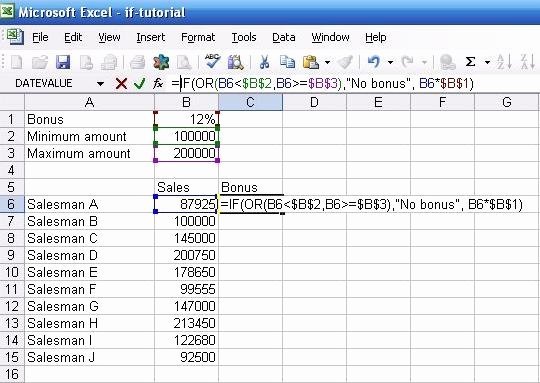Select row 10 header
This screenshot has width=540, height=383.
(x=11, y=272)
